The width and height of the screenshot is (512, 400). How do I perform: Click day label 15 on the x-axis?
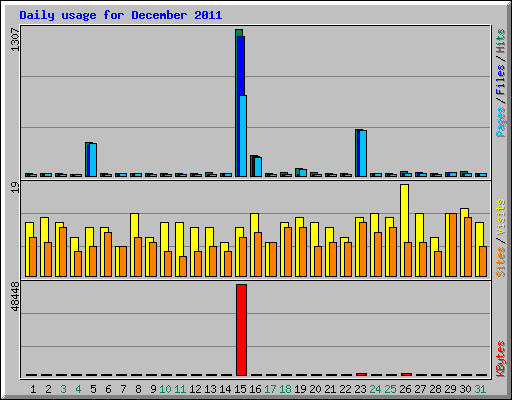click(240, 389)
